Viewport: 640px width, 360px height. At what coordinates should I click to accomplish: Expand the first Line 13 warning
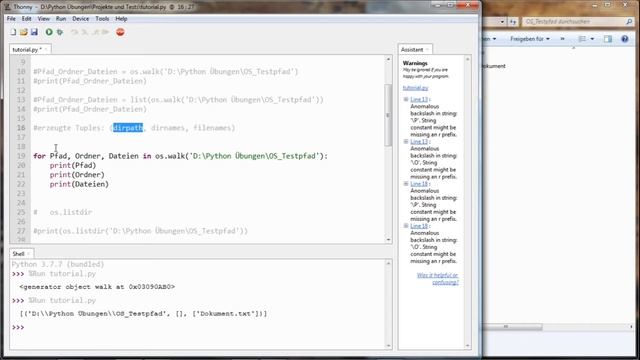[406, 99]
